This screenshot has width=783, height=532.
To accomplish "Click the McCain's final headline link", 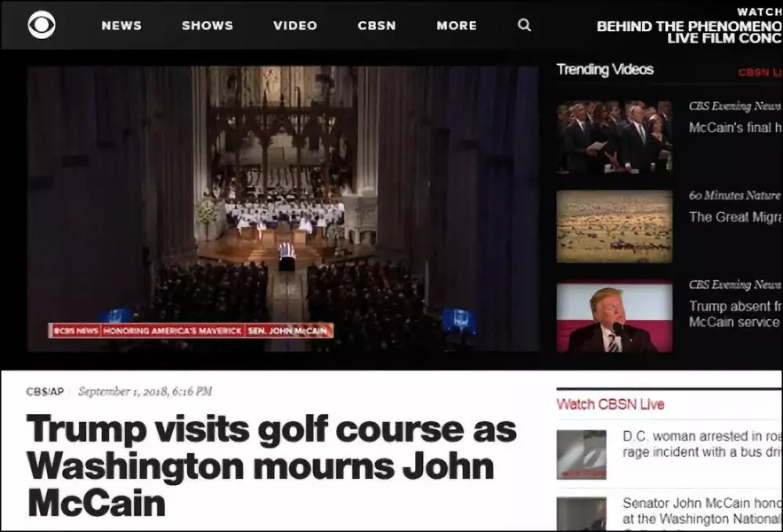I will click(x=735, y=128).
